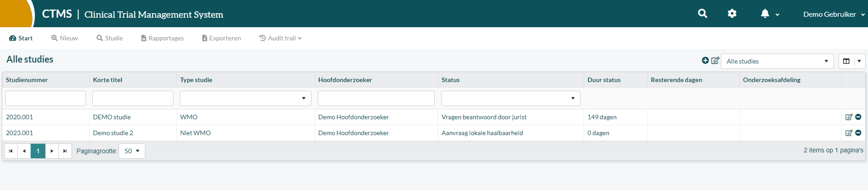
Task: Open notifications with the bell icon
Action: (765, 14)
